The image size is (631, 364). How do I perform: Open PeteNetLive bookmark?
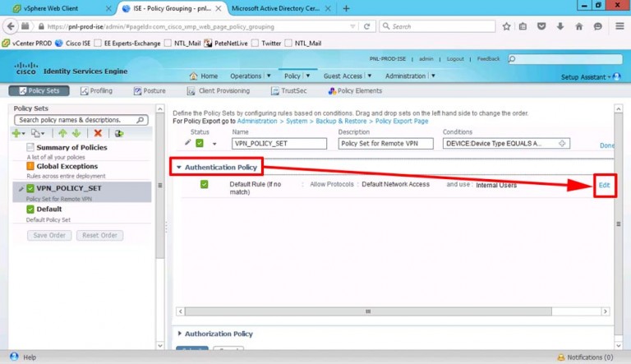coord(226,43)
